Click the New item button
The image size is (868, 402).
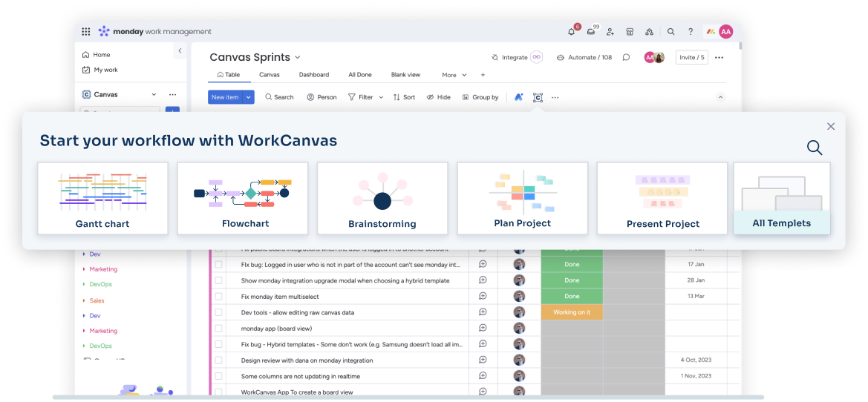(x=225, y=97)
